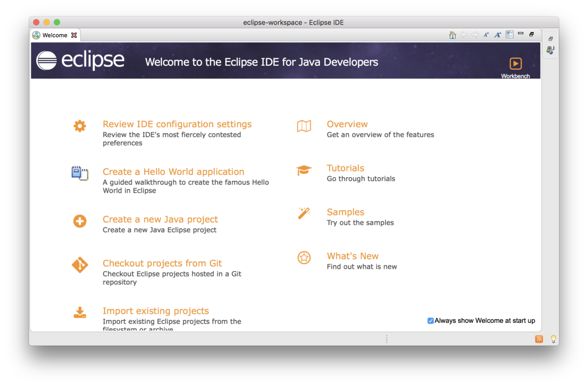Click the Git diamond icon
The image size is (588, 387).
click(80, 265)
